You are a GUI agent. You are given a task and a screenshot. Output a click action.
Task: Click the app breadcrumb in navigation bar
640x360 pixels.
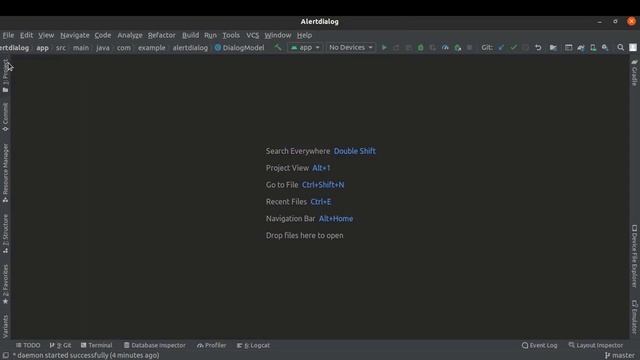click(x=42, y=48)
